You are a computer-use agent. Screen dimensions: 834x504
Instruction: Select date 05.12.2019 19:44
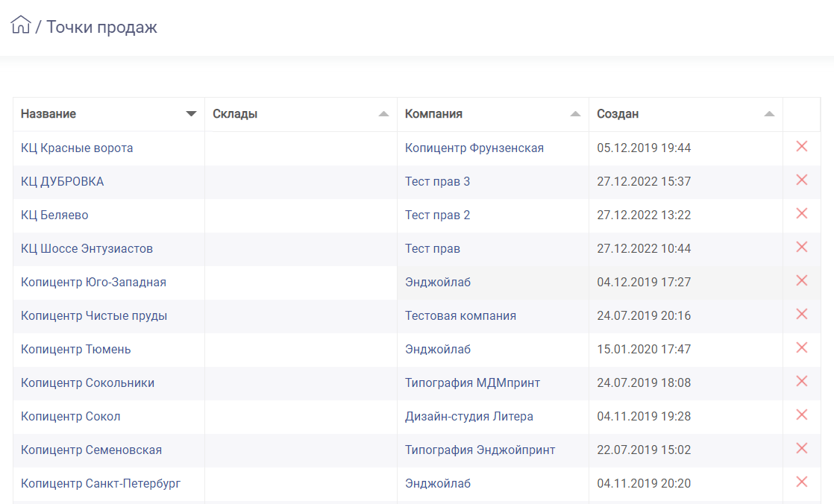point(644,148)
